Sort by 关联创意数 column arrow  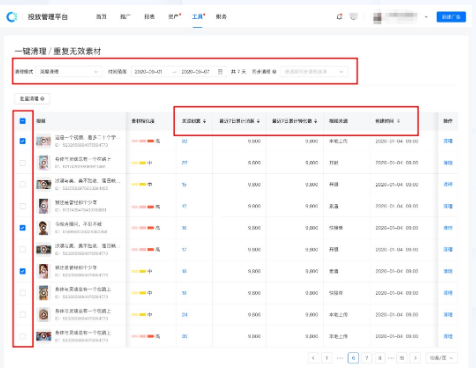click(204, 121)
